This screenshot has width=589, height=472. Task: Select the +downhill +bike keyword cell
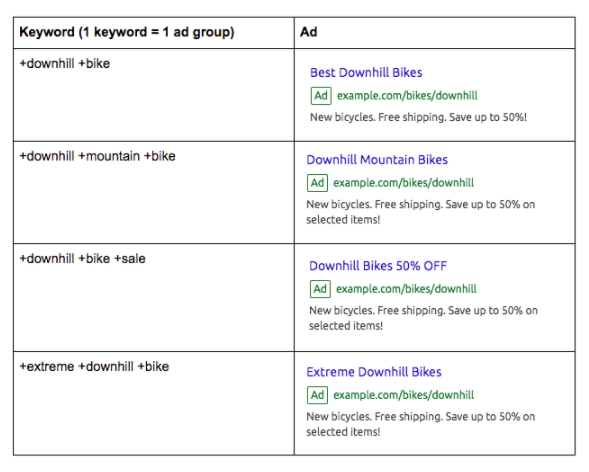click(154, 95)
